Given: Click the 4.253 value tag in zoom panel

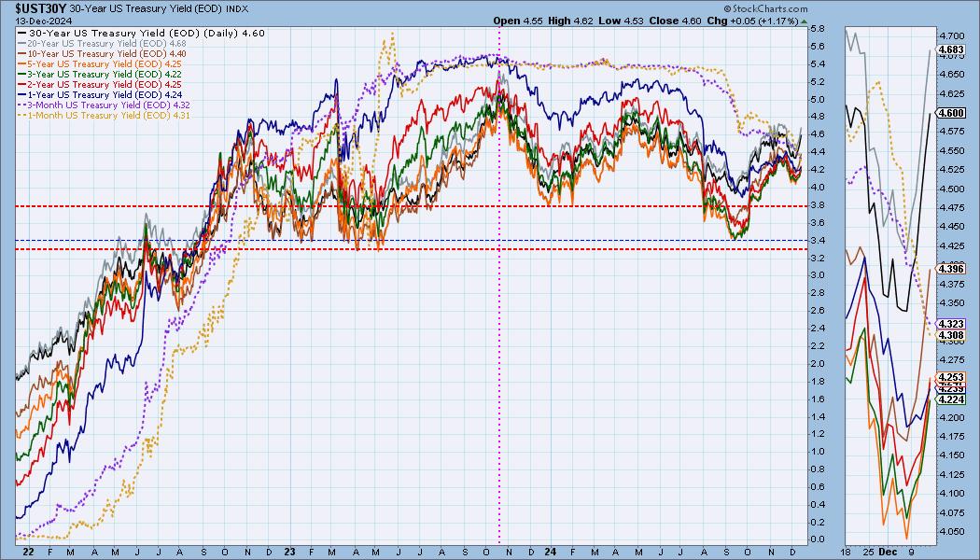Looking at the screenshot, I should [x=953, y=377].
